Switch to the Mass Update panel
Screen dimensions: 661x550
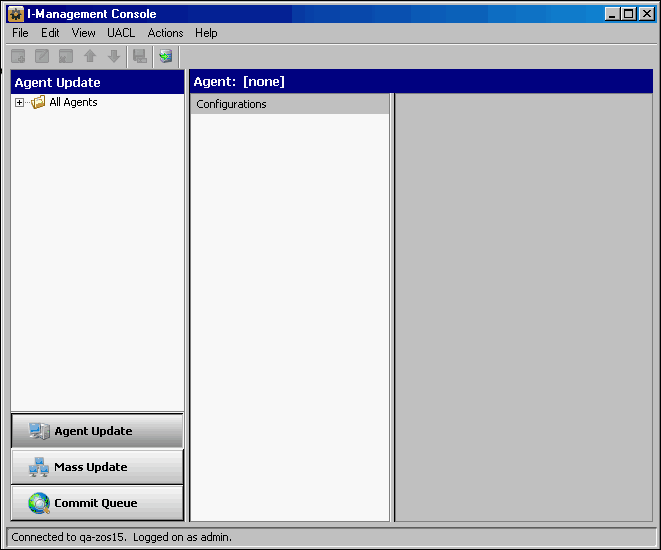(97, 467)
